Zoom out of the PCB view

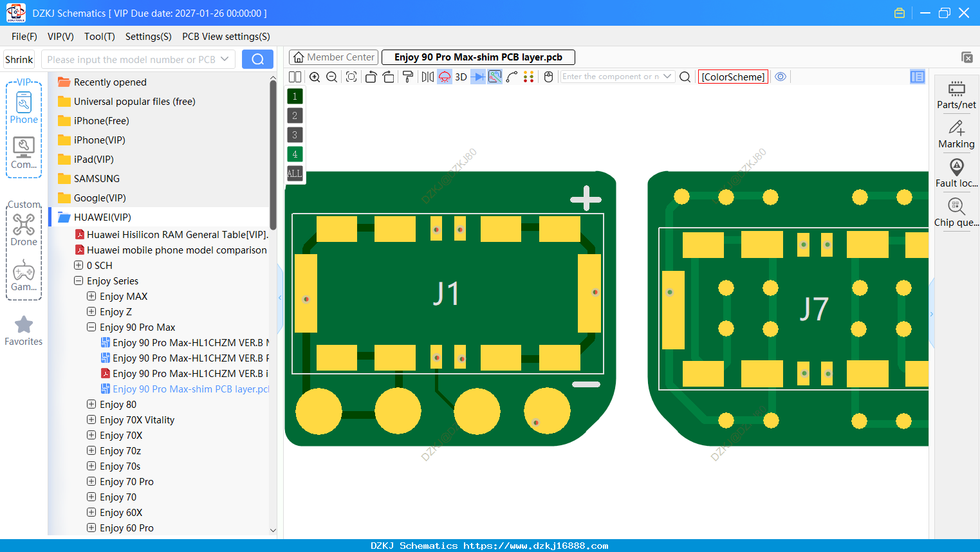(x=332, y=77)
